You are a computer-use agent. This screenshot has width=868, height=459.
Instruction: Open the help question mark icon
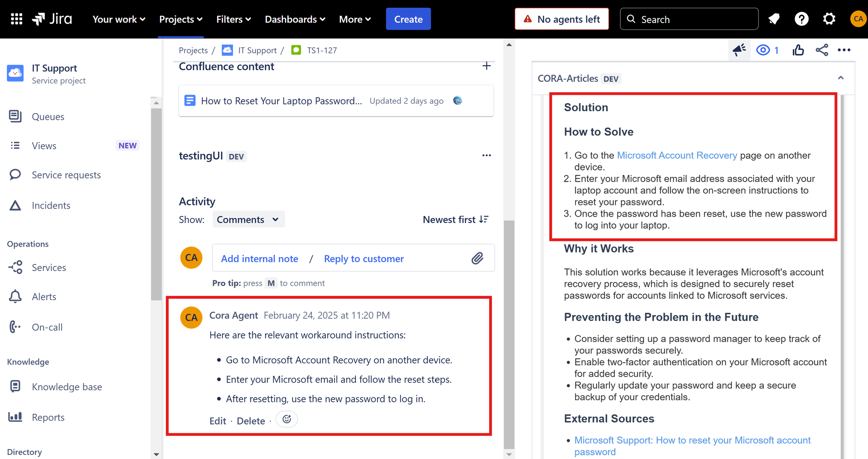(802, 19)
